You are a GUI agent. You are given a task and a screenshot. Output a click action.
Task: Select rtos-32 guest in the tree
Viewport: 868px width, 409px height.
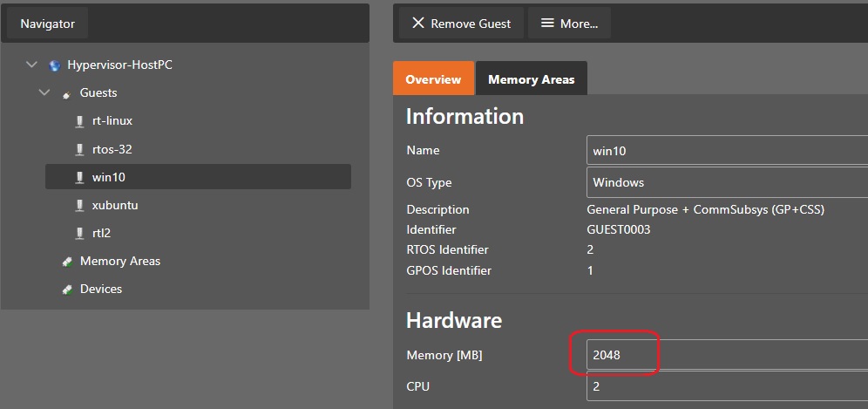[x=112, y=149]
